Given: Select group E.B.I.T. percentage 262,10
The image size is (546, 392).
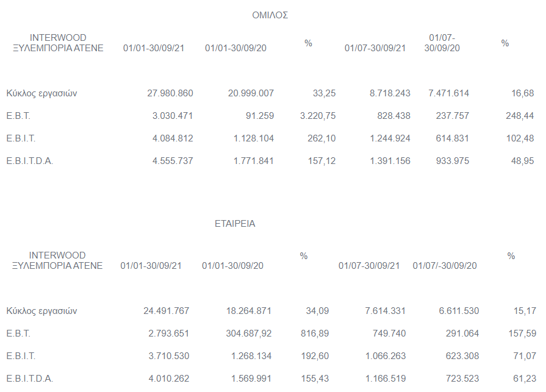Looking at the screenshot, I should (321, 138).
